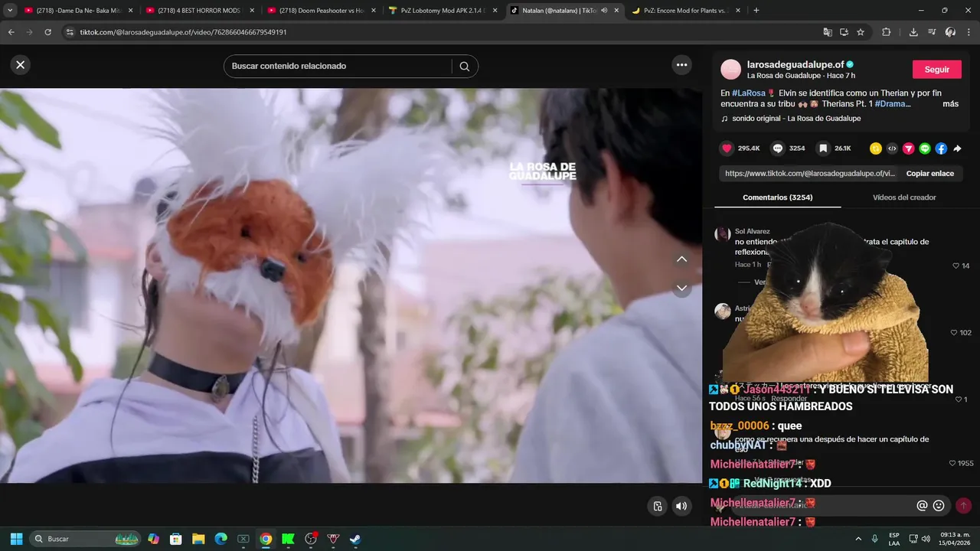Go back in browser history
Viewport: 980px width, 551px height.
coord(11,32)
